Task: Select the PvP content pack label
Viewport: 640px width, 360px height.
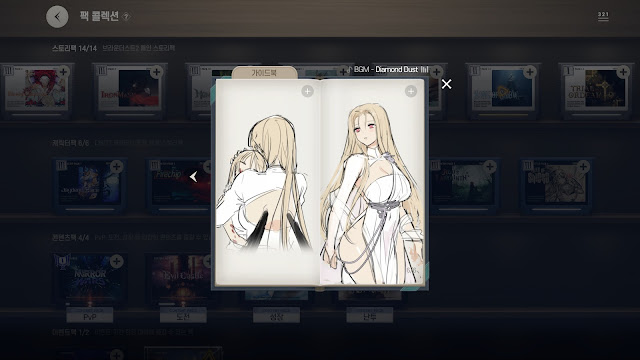Action: [x=90, y=316]
